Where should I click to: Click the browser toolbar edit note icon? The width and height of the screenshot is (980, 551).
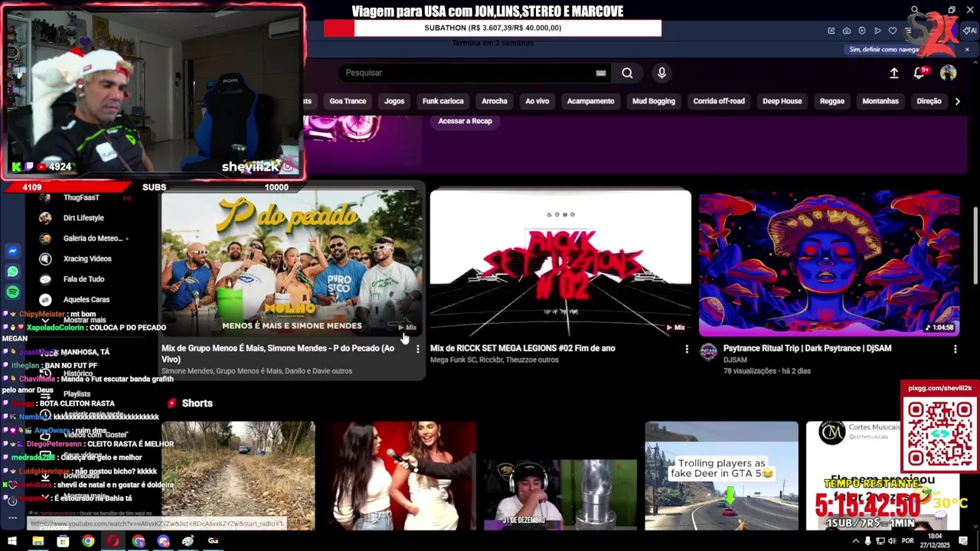tap(831, 31)
